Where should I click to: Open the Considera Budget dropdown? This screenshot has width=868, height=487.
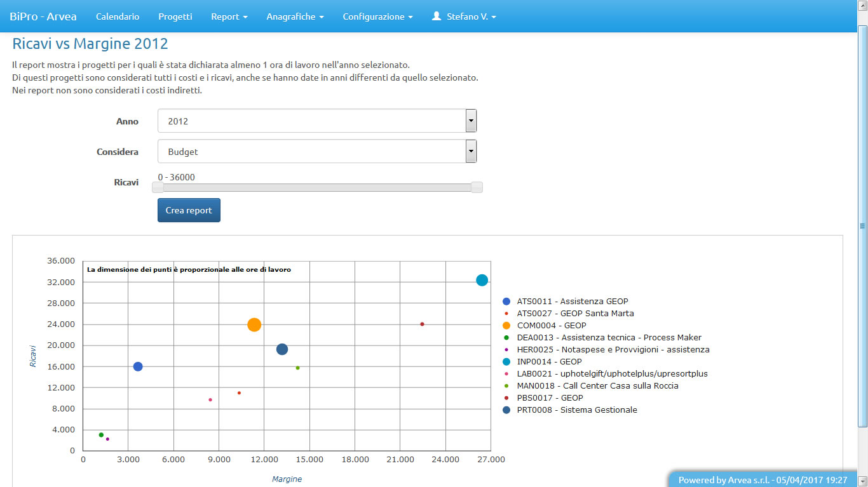coord(316,152)
